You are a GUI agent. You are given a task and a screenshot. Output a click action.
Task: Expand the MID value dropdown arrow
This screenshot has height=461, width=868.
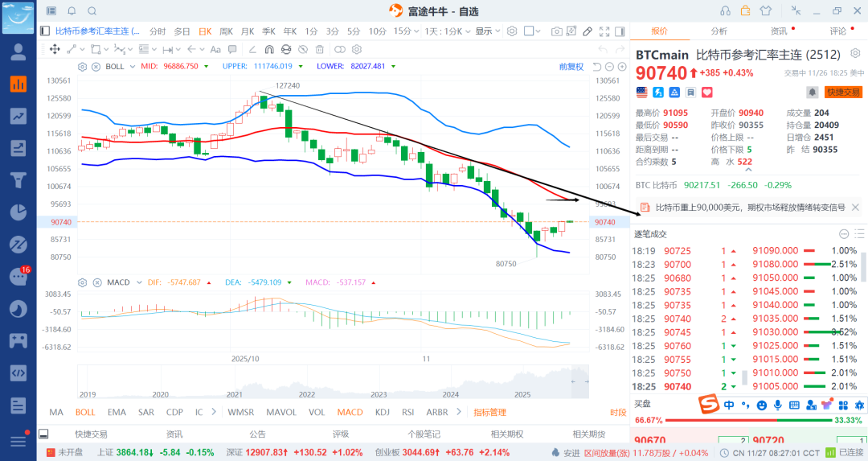207,67
